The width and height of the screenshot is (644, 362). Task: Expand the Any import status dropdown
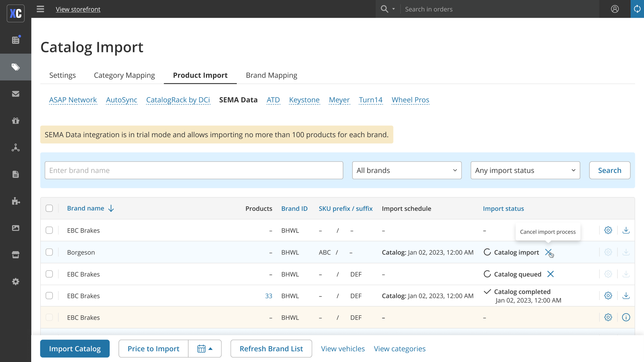point(525,170)
